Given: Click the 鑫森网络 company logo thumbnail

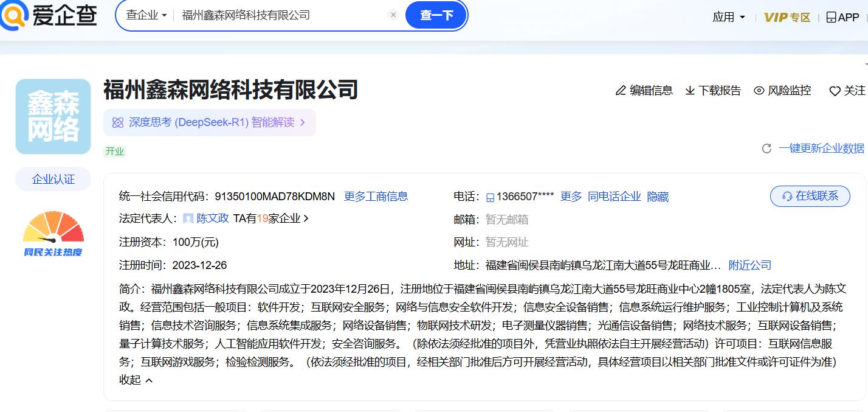Looking at the screenshot, I should (x=53, y=116).
